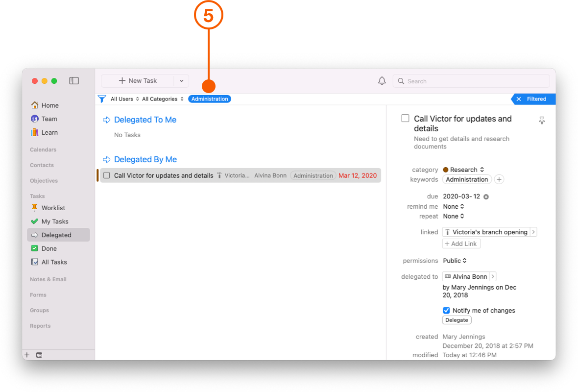Click the Add Link button
578x392 pixels.
pos(461,244)
